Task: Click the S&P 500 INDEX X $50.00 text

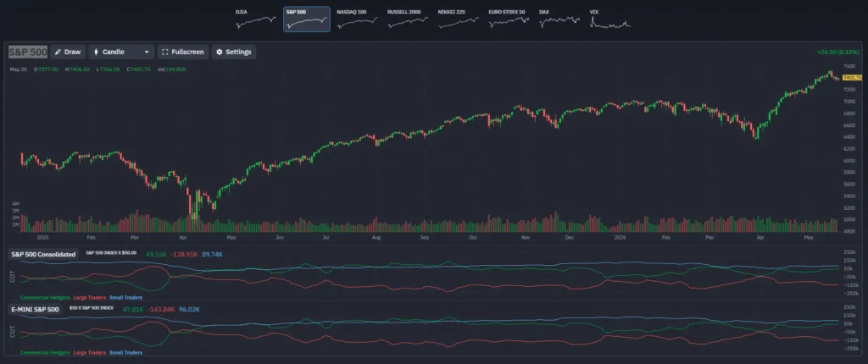Action: [x=112, y=253]
